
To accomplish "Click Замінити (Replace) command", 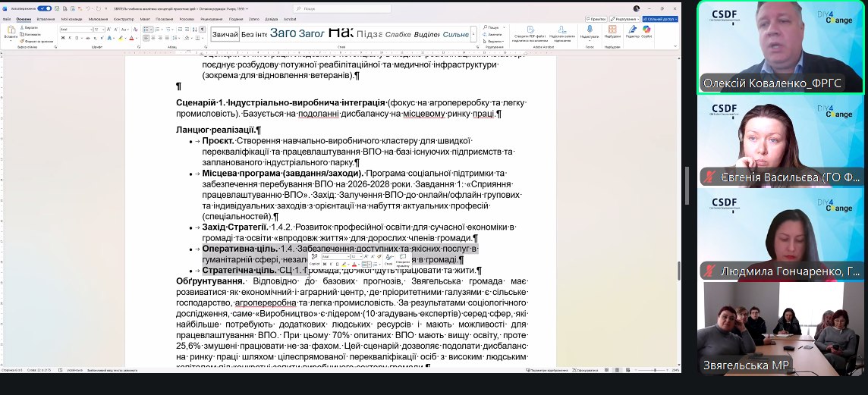I will (x=492, y=34).
